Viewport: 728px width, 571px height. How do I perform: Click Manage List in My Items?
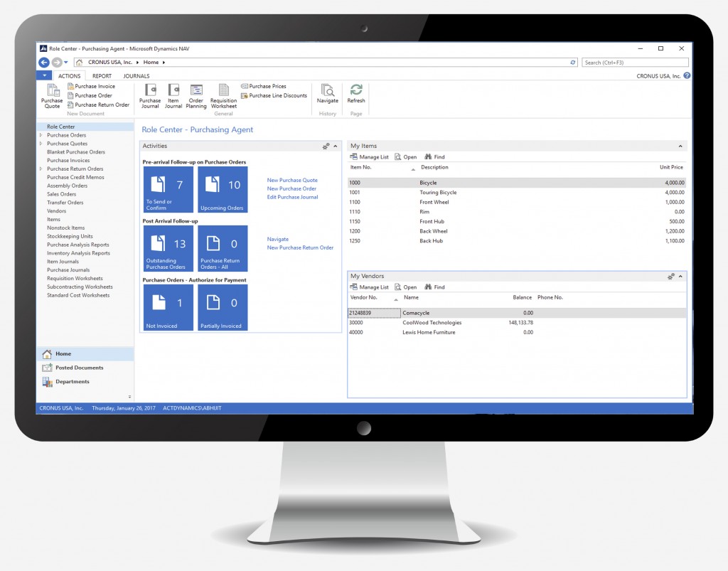point(369,157)
